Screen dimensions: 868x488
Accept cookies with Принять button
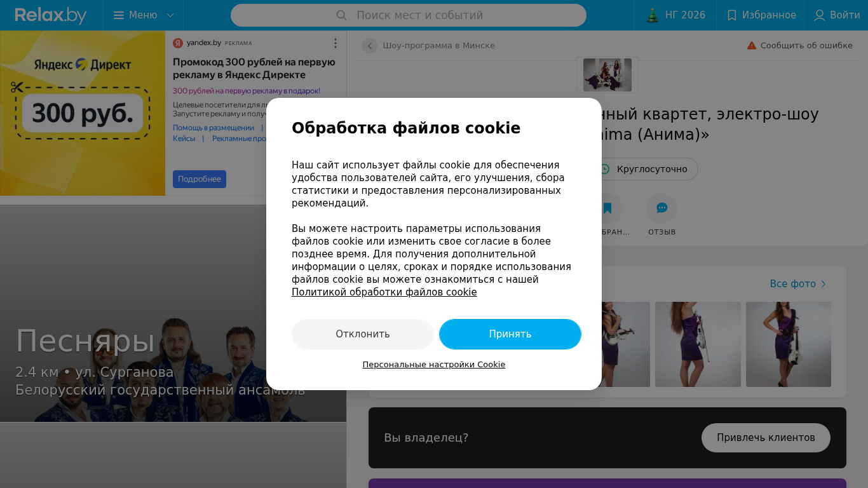[510, 334]
